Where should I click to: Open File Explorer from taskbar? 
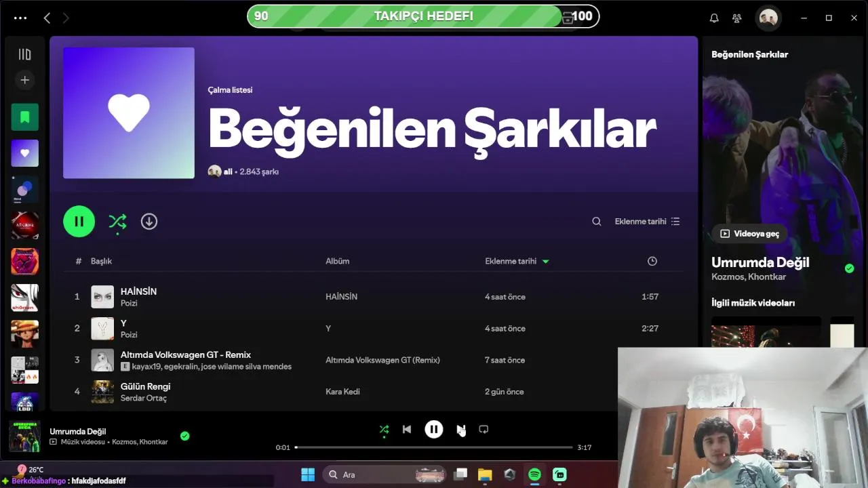tap(485, 474)
